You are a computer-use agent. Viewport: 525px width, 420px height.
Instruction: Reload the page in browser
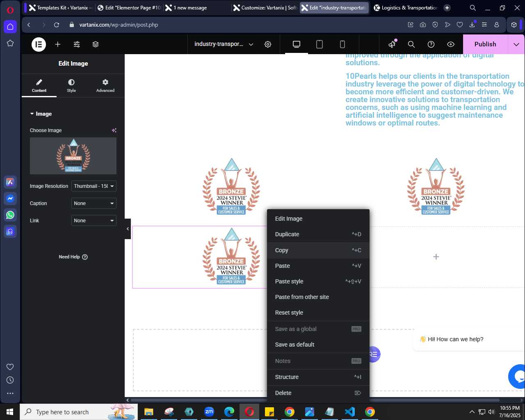57,25
